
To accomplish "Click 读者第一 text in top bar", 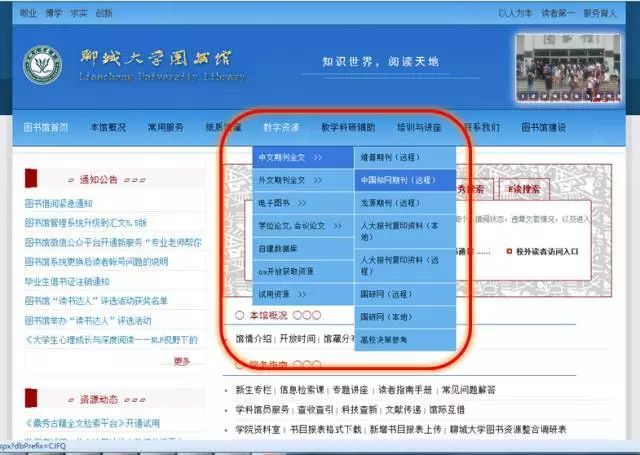I will (x=558, y=13).
